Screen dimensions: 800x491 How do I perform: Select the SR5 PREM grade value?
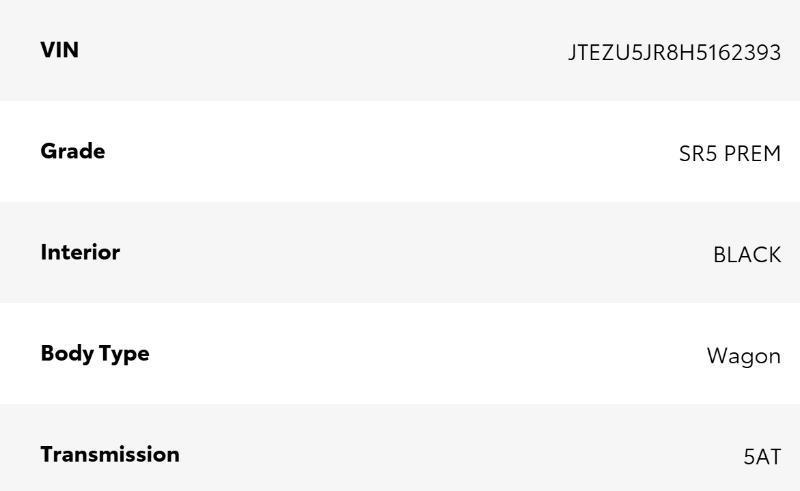pyautogui.click(x=729, y=154)
